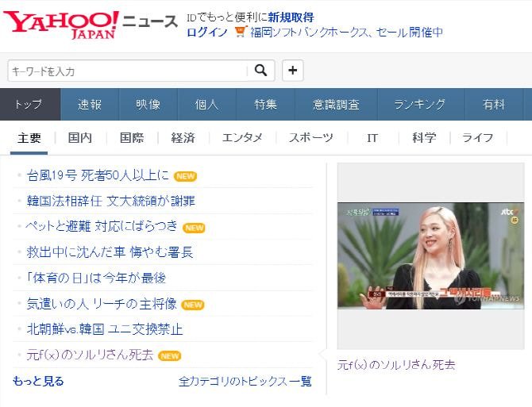Open 全カテゴリのトピックス一覧 link

pos(245,382)
